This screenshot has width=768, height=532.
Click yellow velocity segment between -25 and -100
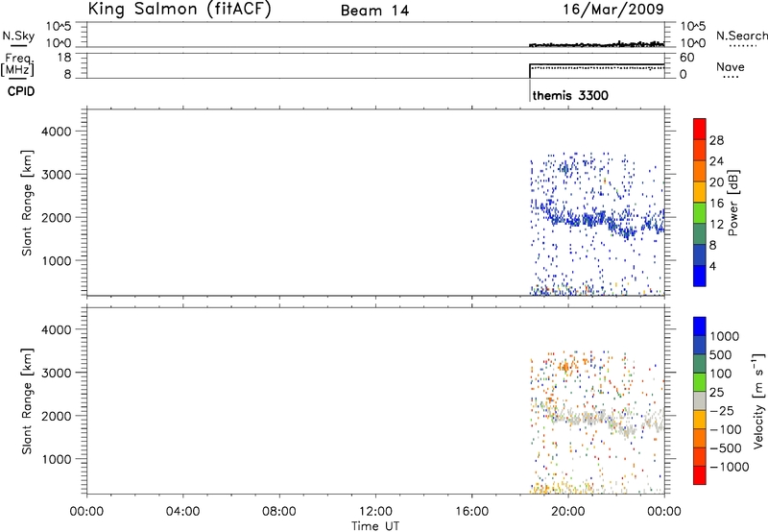click(x=700, y=420)
